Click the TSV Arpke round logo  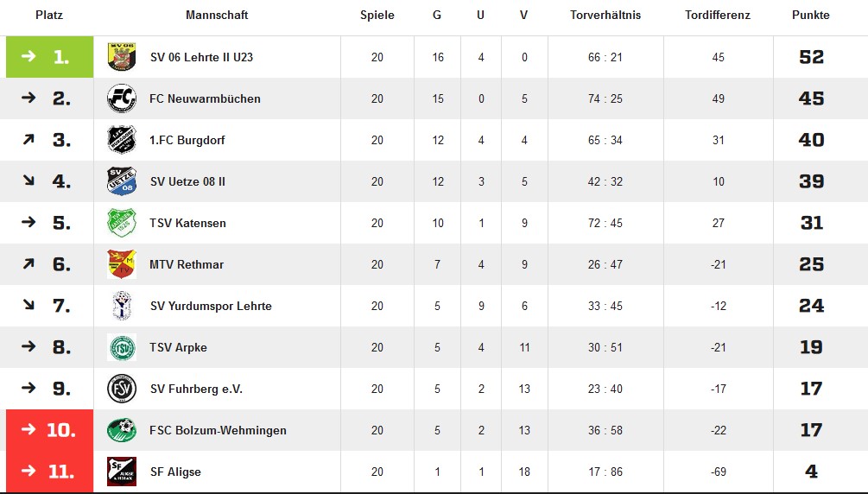pos(122,347)
